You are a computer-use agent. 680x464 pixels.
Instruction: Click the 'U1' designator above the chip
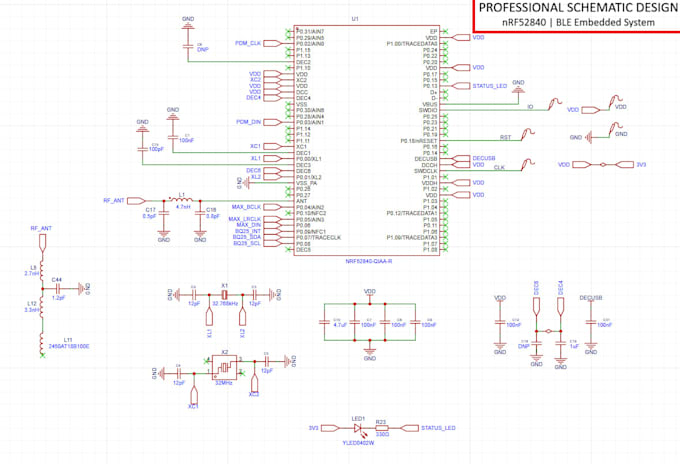pos(355,19)
